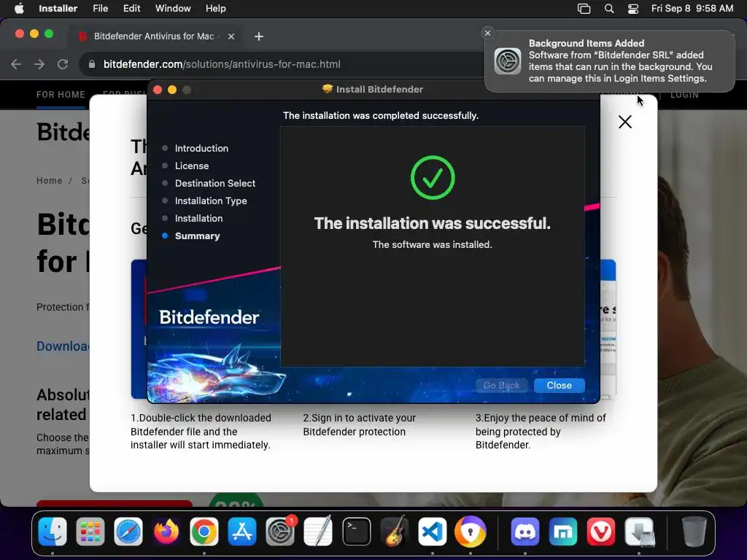Click 'The software was installed.' text

pos(432,244)
